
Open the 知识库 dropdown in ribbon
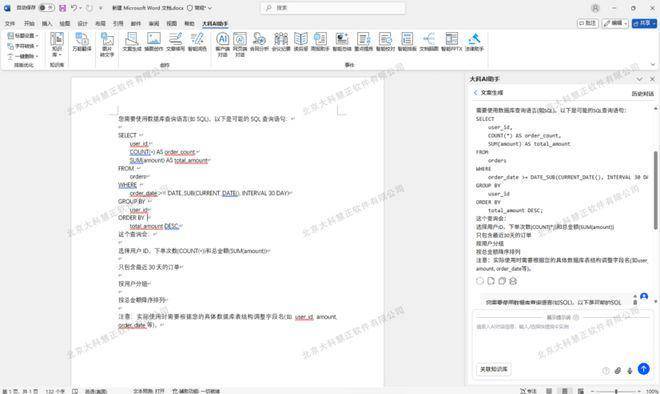pos(57,44)
